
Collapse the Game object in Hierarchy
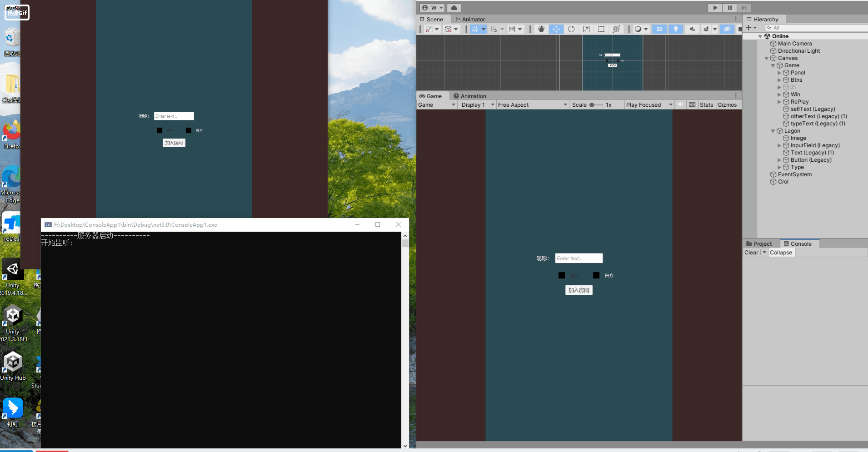pos(773,65)
